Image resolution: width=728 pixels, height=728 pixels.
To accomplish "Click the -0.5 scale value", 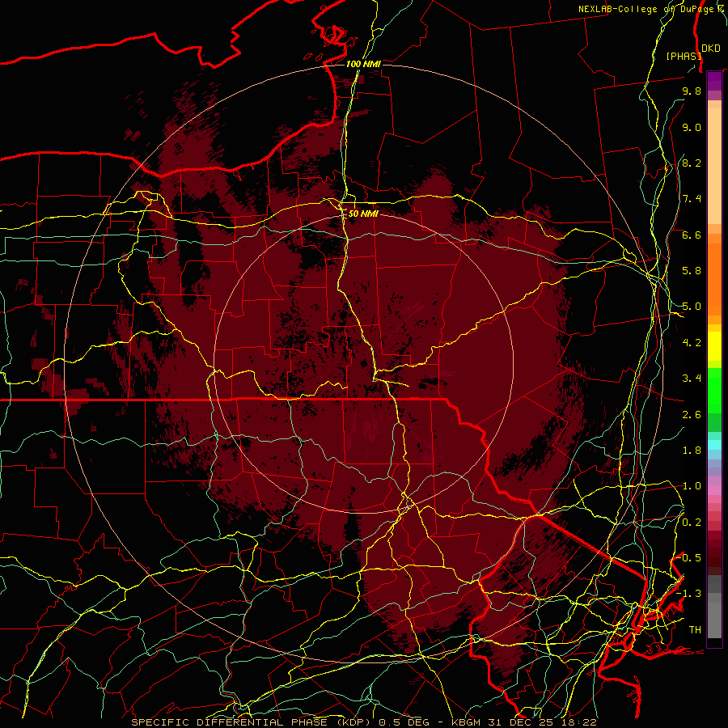I will 689,558.
